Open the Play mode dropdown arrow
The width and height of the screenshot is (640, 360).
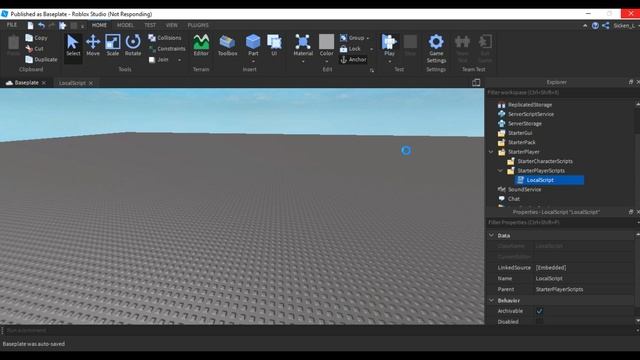click(389, 62)
